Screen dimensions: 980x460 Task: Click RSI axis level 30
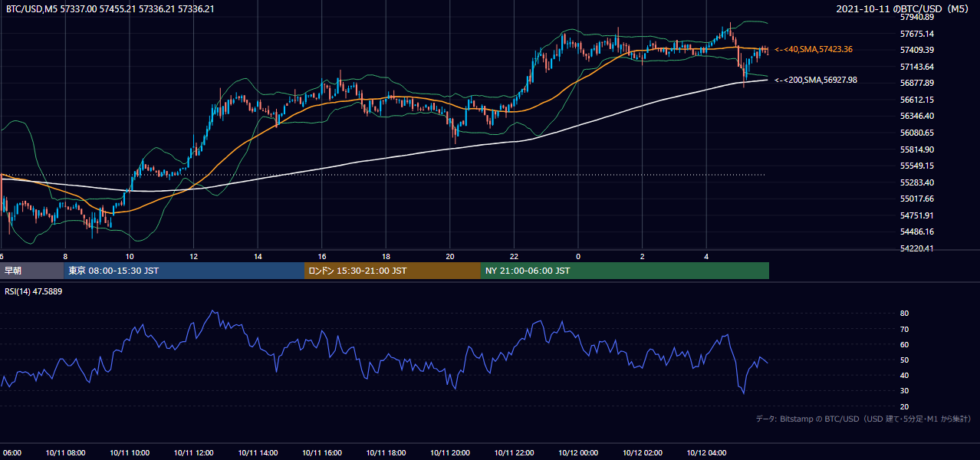click(x=904, y=391)
